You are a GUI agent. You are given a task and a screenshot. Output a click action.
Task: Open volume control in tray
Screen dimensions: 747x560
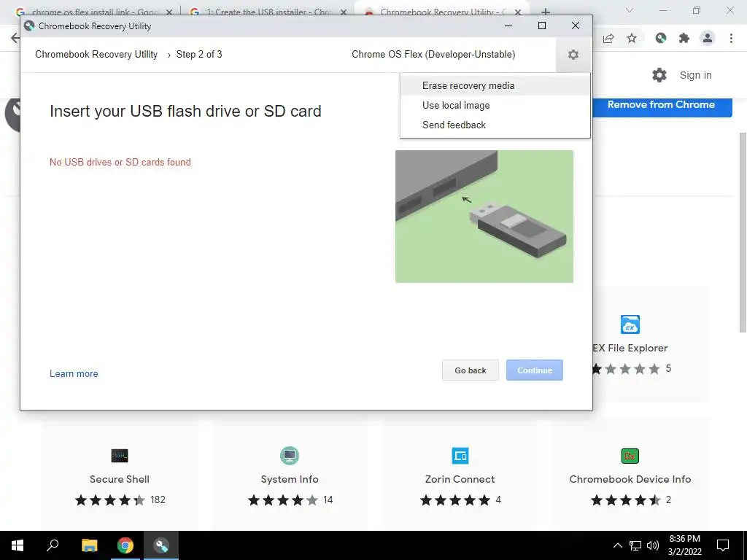pyautogui.click(x=653, y=545)
